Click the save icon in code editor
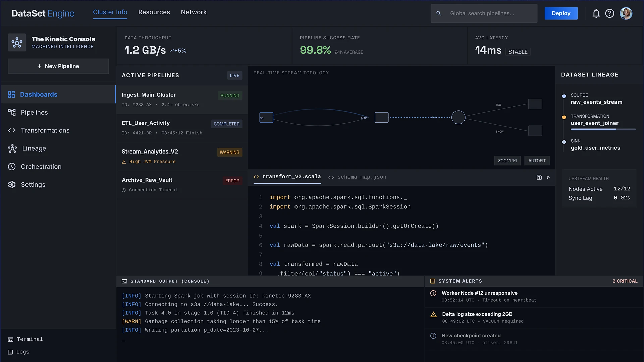 [x=539, y=177]
